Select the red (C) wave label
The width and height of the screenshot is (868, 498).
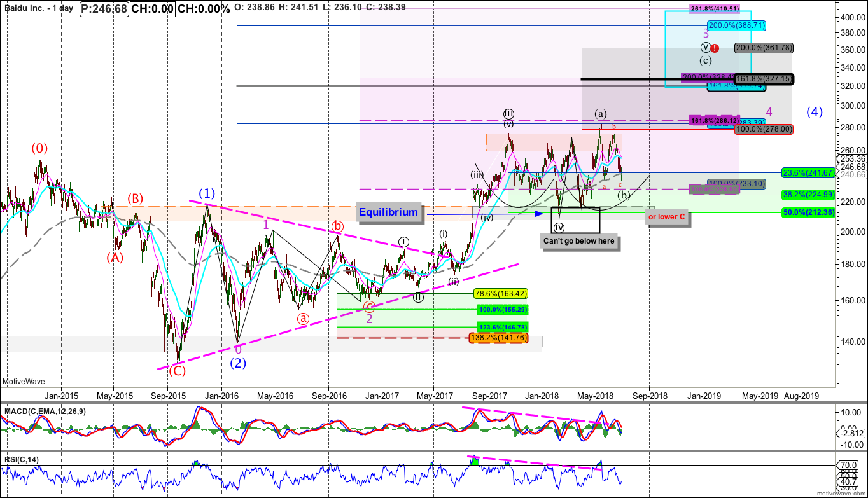176,370
